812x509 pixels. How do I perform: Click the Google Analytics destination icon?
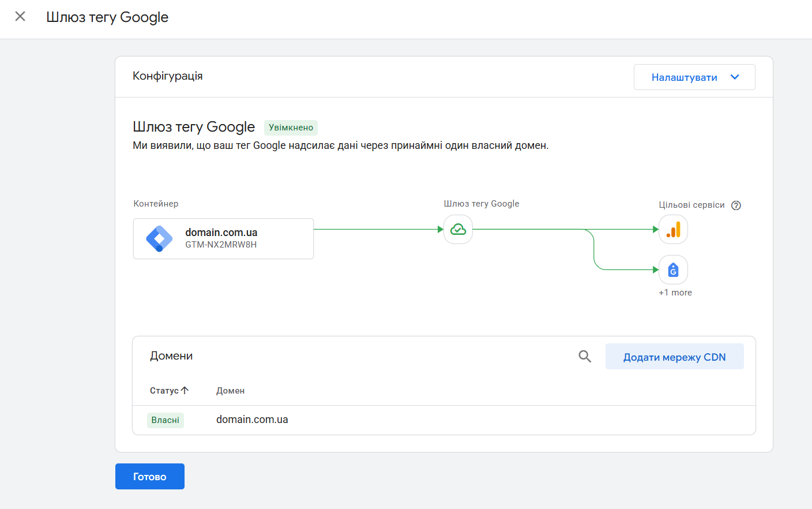pos(673,230)
